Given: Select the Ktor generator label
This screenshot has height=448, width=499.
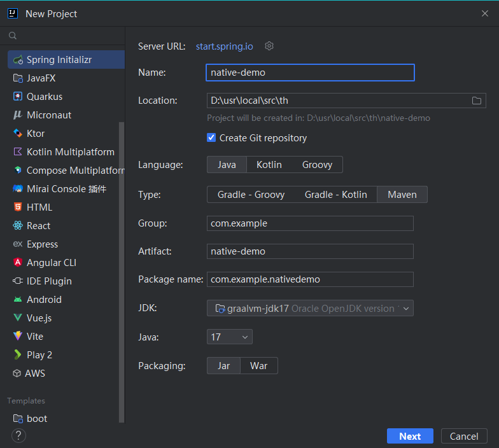Looking at the screenshot, I should click(x=36, y=134).
